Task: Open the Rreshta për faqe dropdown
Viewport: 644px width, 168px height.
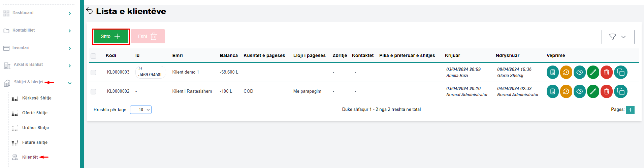Action: click(141, 110)
